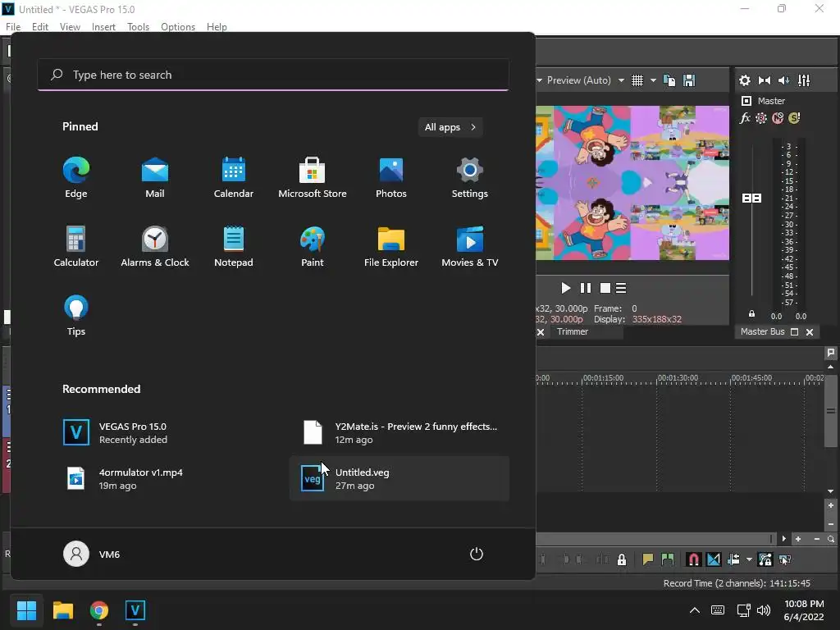The height and width of the screenshot is (630, 840).
Task: Pause the video preview
Action: click(x=586, y=288)
